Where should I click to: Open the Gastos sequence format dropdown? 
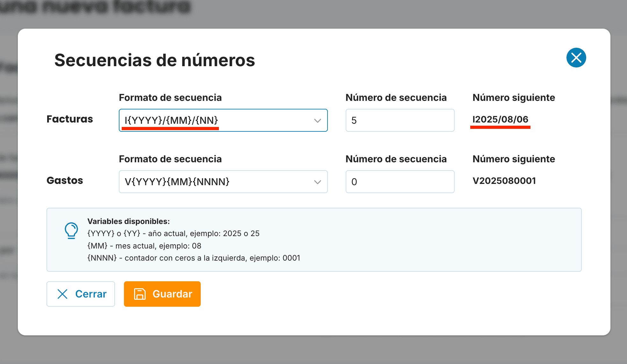click(x=223, y=182)
